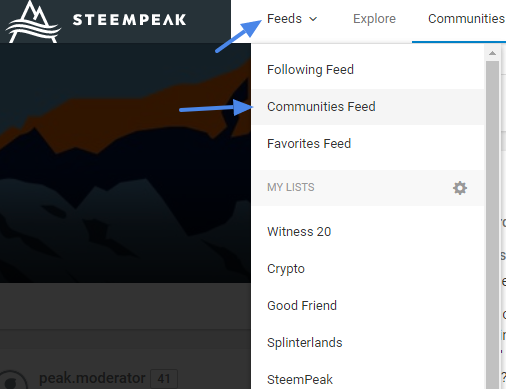Switch to the Communities tab
Viewport: 506px width, 389px height.
[x=466, y=19]
